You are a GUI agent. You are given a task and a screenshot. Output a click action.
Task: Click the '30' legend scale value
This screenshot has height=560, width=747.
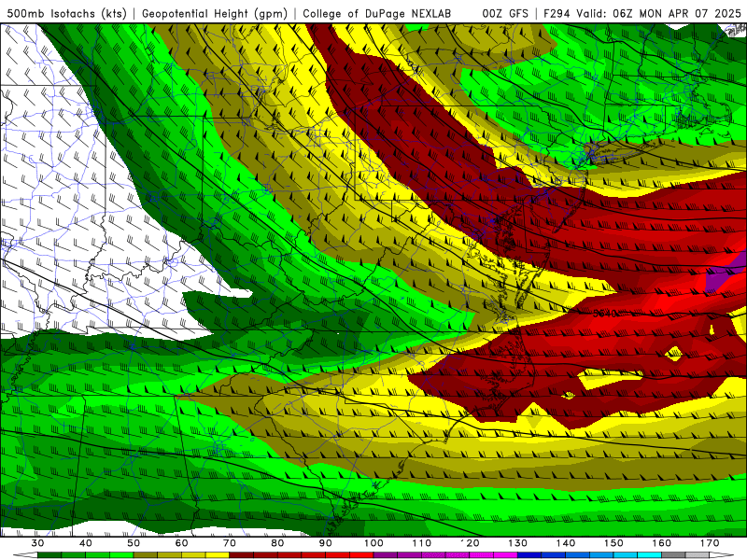point(37,543)
